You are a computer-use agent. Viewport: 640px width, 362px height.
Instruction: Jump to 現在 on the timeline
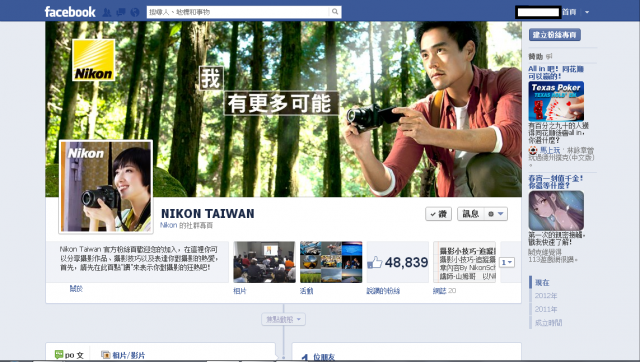click(x=542, y=282)
